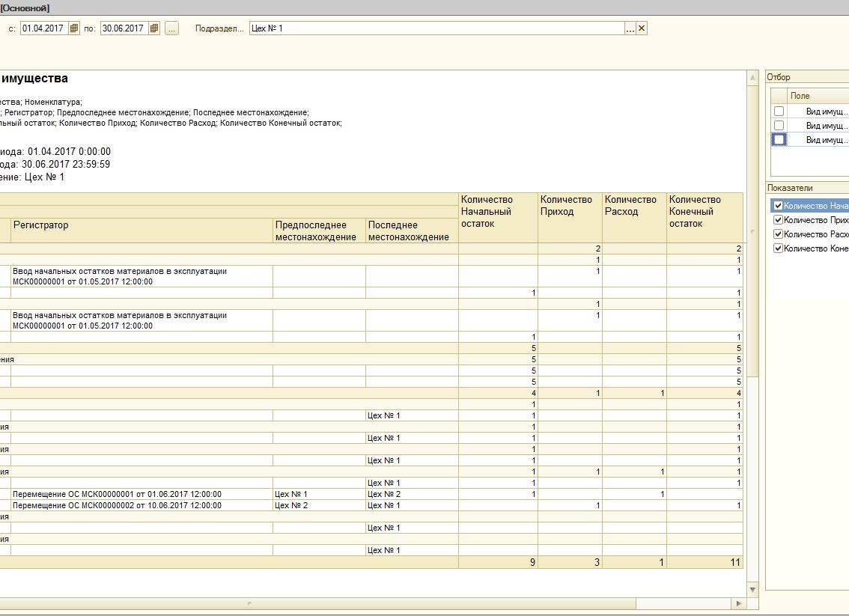Click the Поле column header in Отбор

click(818, 96)
